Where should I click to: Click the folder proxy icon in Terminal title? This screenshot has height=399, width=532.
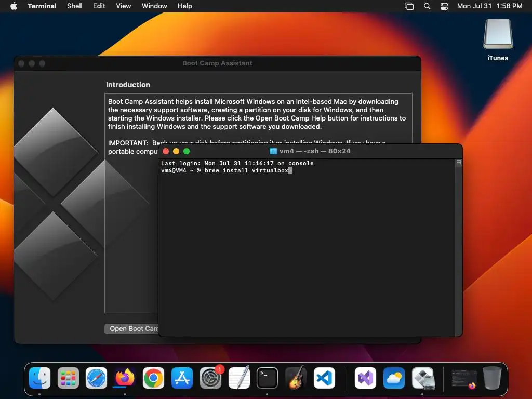(x=273, y=151)
